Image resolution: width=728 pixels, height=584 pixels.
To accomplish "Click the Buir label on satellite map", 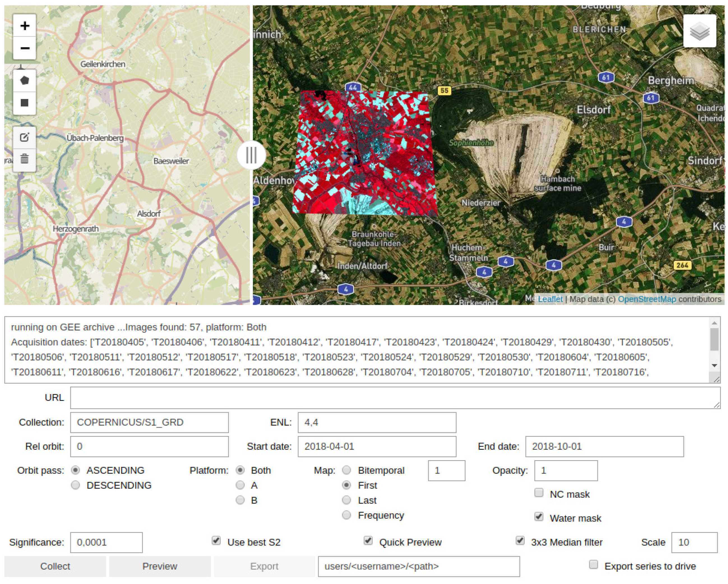I will (606, 247).
